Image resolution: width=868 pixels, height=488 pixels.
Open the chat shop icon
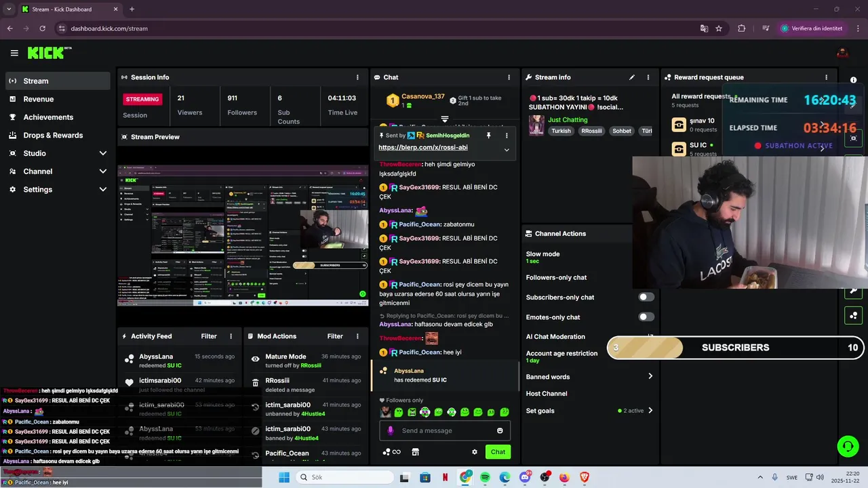416,452
